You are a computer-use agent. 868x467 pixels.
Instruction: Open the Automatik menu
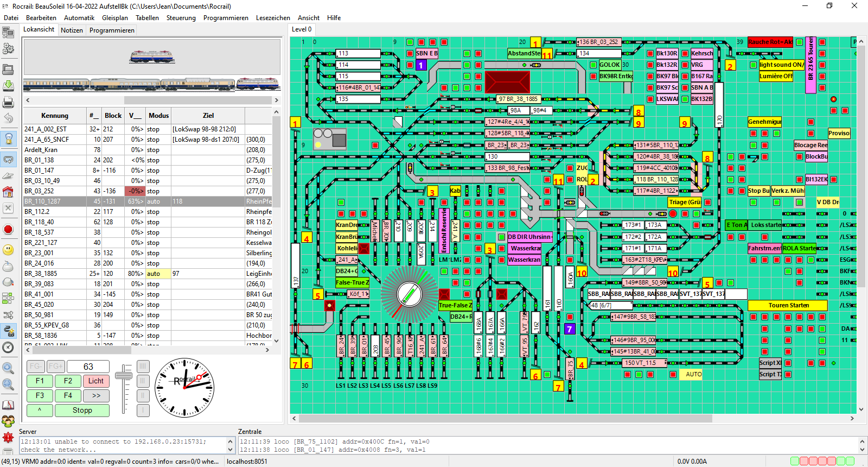pos(79,18)
